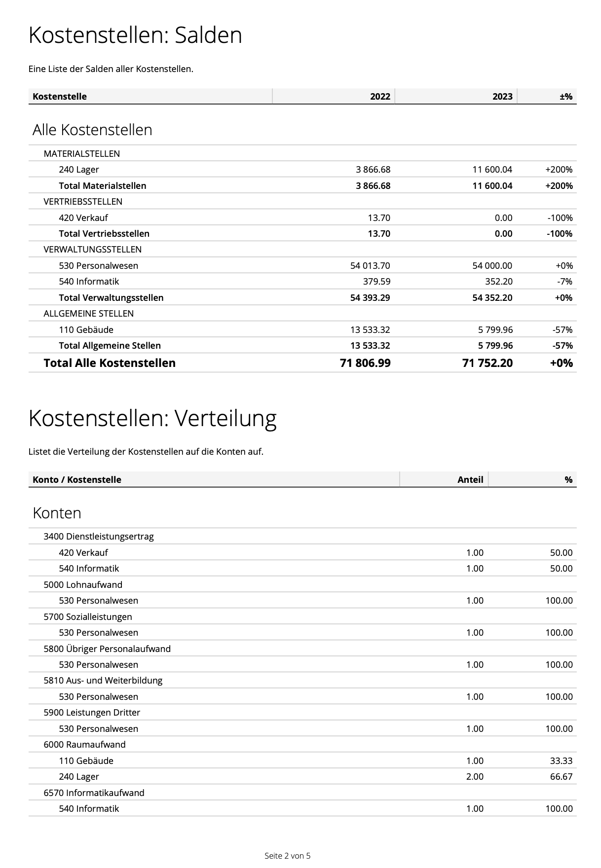Click the "Seite 2 von 5" page footer
This screenshot has width=601, height=868.
[x=288, y=856]
